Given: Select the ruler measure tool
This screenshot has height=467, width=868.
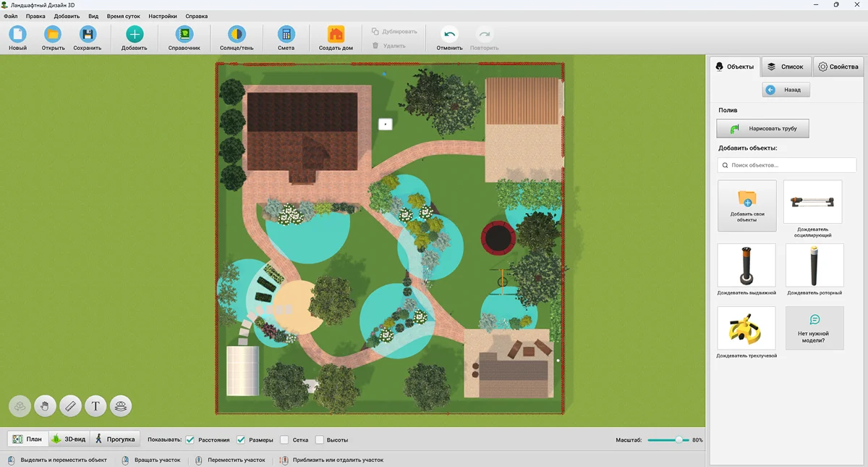Looking at the screenshot, I should pyautogui.click(x=70, y=405).
